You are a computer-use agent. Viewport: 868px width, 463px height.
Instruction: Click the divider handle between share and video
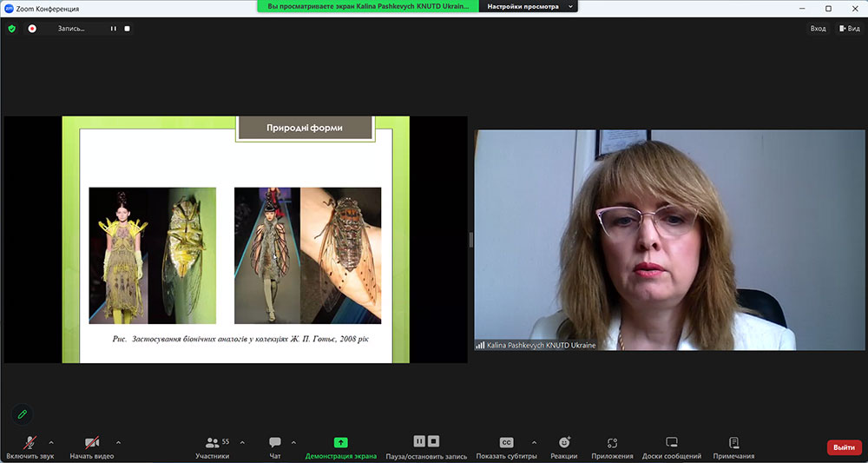471,240
